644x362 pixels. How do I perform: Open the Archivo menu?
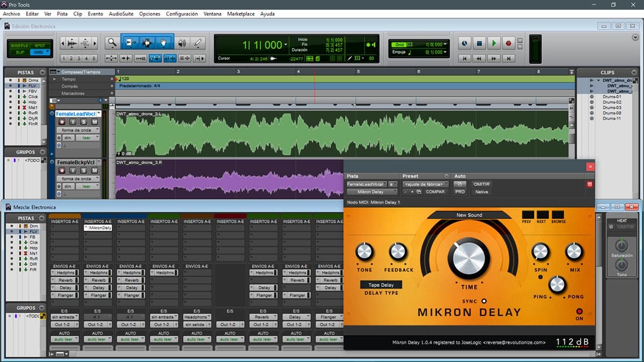(x=11, y=13)
